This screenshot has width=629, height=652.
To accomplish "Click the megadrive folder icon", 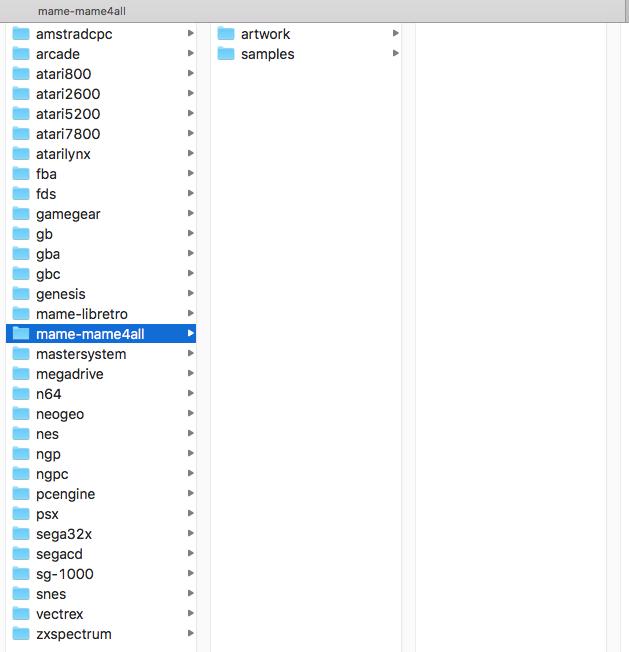I will pyautogui.click(x=21, y=373).
